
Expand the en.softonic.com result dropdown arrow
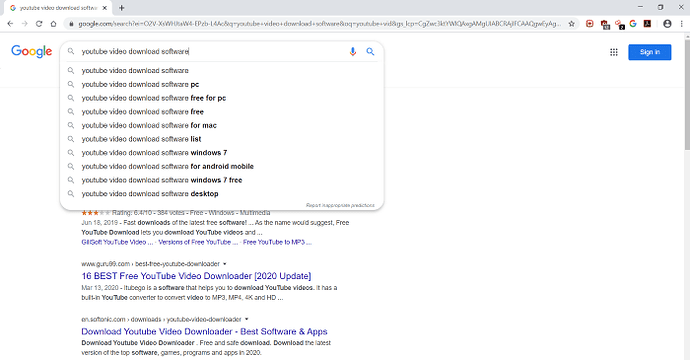point(246,319)
